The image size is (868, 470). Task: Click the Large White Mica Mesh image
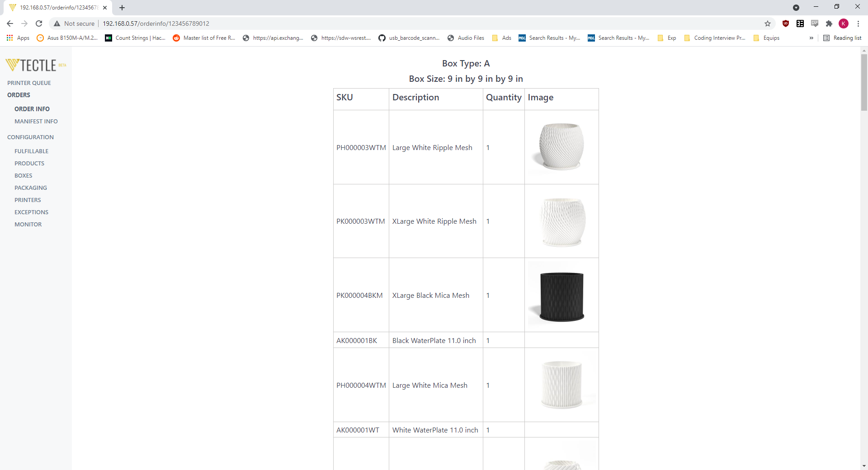(x=561, y=385)
